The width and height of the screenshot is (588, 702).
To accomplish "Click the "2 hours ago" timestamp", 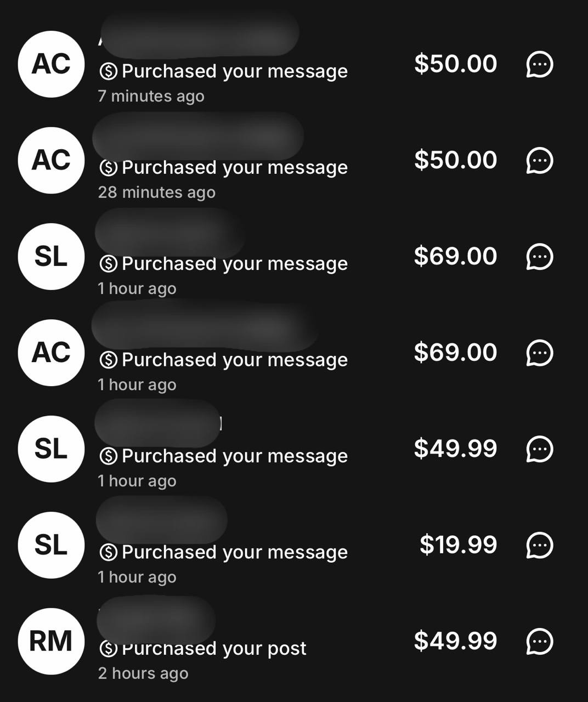I will 143,673.
